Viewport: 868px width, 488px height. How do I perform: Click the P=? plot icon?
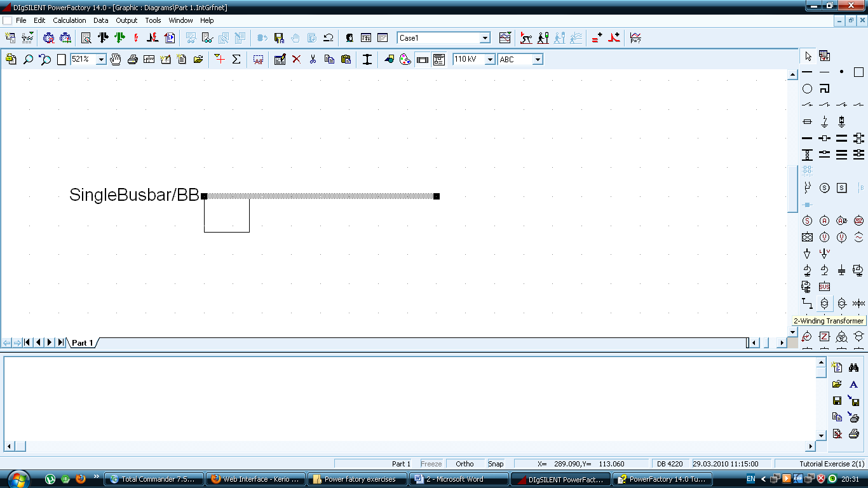coord(635,38)
